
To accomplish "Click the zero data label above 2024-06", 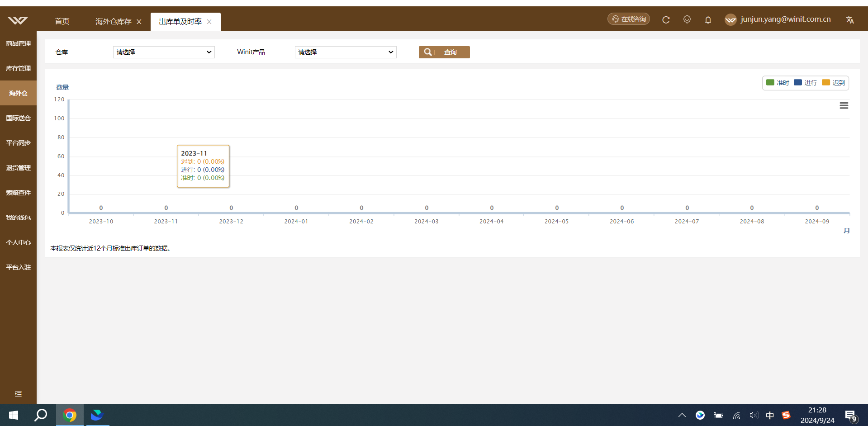I will point(622,208).
